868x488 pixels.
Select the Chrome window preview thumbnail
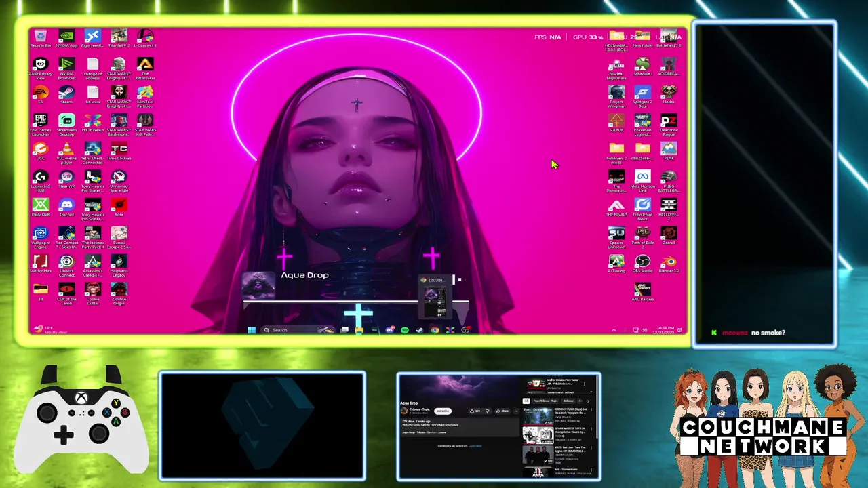(x=435, y=298)
